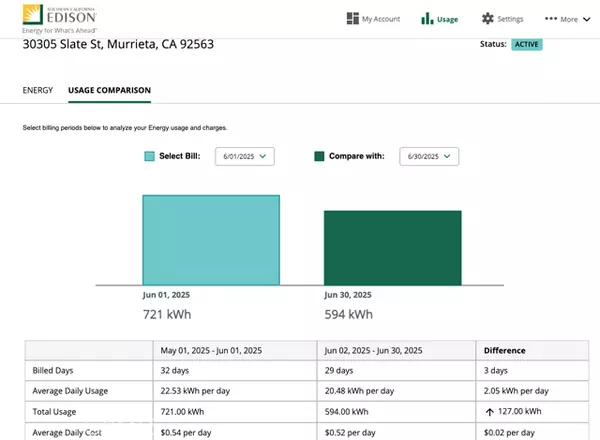
Task: Click the light teal Select Bill swatch
Action: pyautogui.click(x=149, y=157)
